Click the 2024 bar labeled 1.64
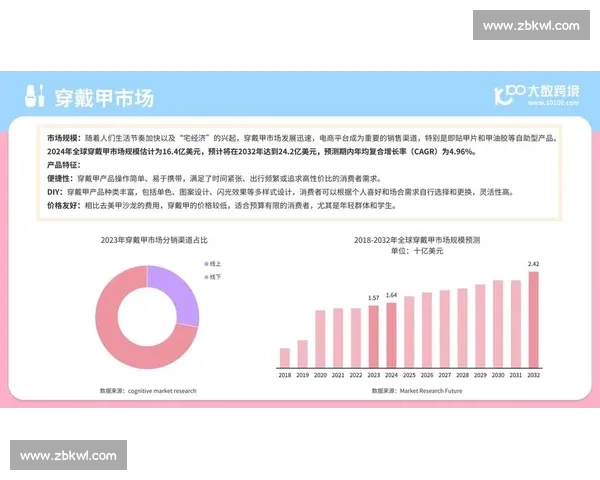 click(x=391, y=335)
